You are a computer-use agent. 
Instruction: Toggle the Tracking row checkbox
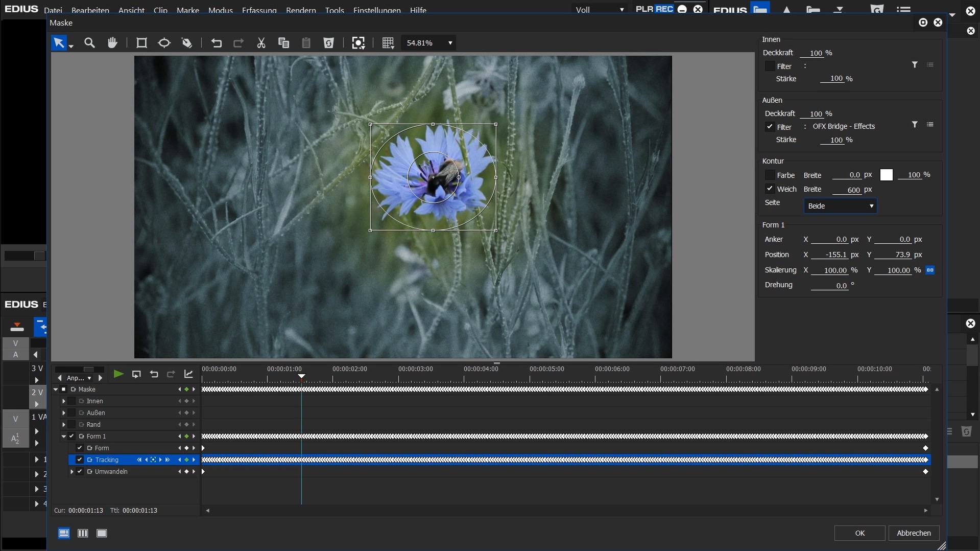point(80,460)
